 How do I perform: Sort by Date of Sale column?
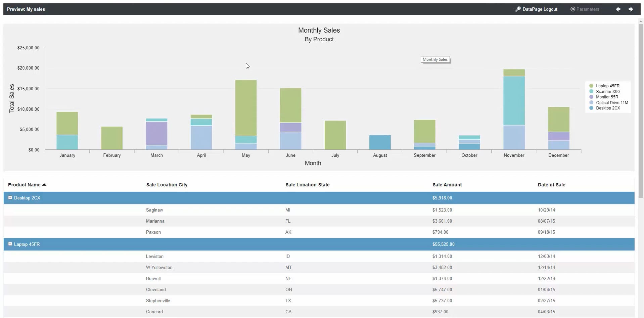click(551, 185)
